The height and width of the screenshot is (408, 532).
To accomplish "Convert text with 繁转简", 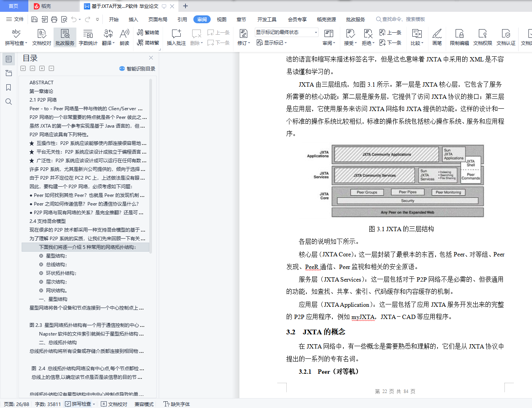I will tap(148, 32).
